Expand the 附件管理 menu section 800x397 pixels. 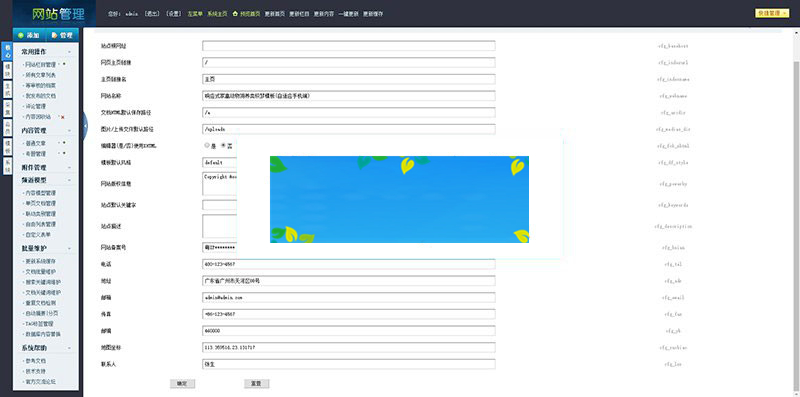pos(69,167)
